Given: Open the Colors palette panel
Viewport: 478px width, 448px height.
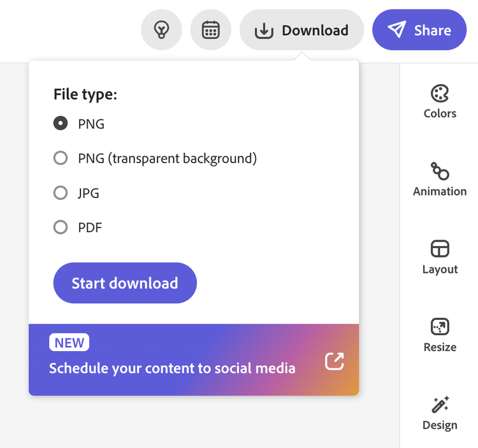Looking at the screenshot, I should tap(440, 101).
